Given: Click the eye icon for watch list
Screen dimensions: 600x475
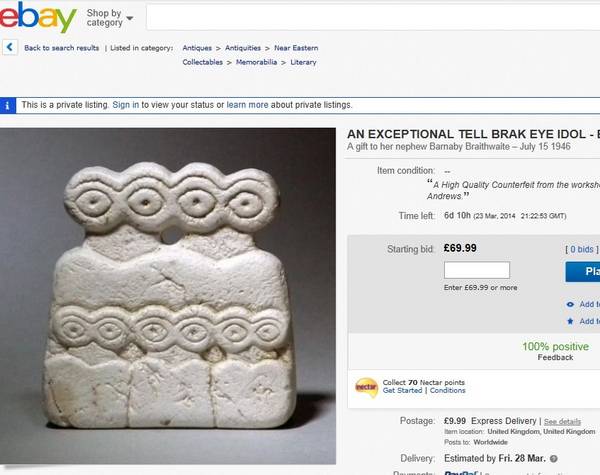Looking at the screenshot, I should [570, 304].
